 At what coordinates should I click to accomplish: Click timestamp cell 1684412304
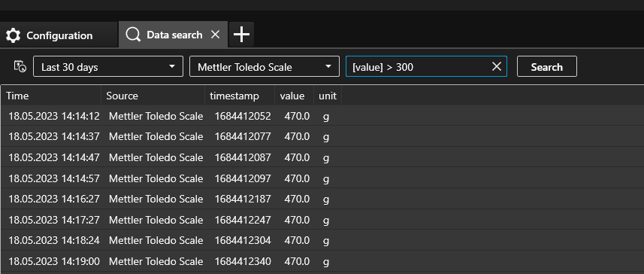(x=243, y=240)
